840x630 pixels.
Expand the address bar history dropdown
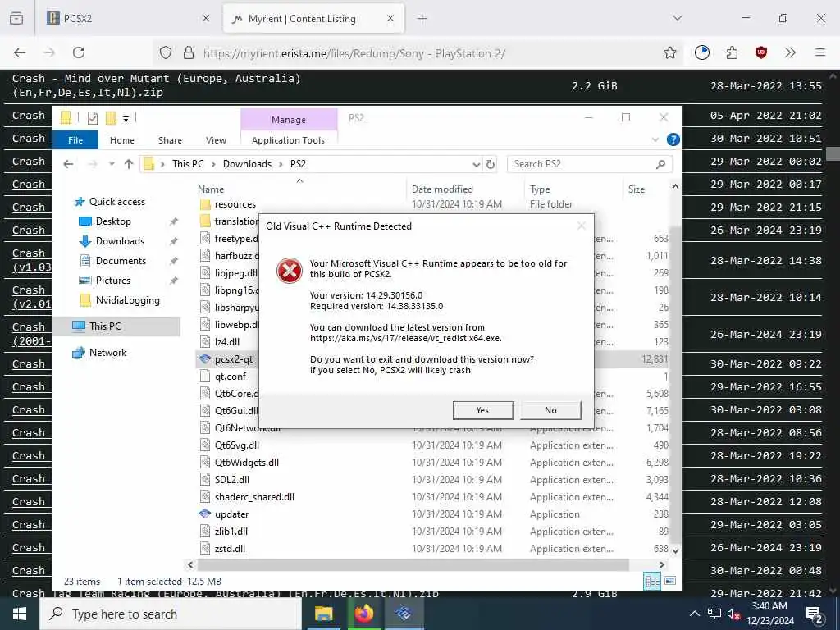(x=477, y=164)
